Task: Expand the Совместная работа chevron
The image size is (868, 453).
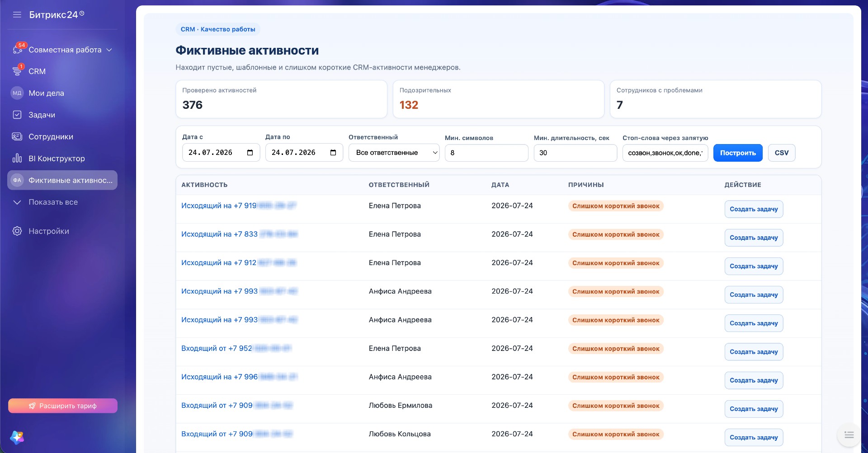Action: click(x=109, y=50)
